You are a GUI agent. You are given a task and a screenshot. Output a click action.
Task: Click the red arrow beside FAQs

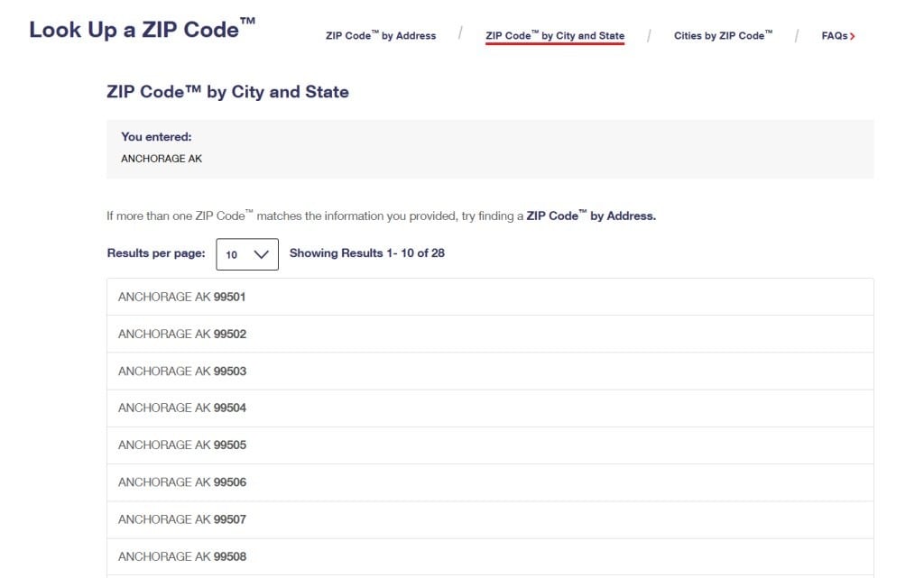(x=853, y=36)
